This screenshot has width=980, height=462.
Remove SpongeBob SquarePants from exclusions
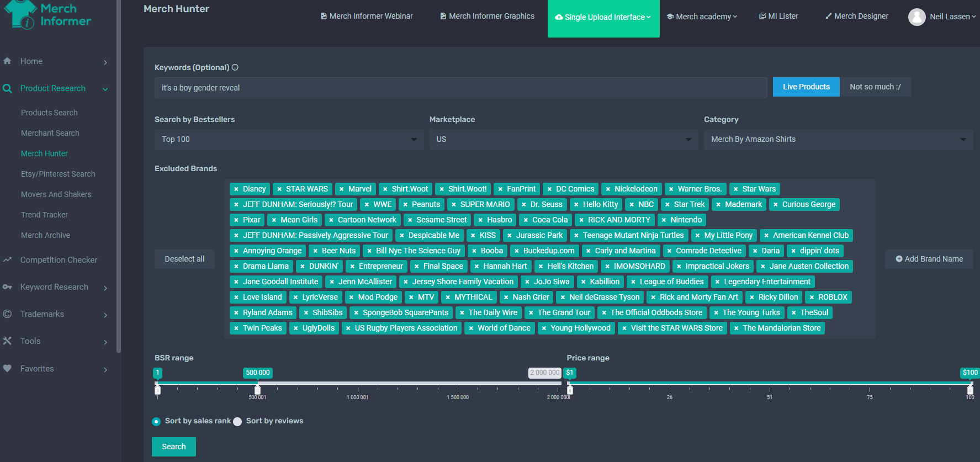356,313
